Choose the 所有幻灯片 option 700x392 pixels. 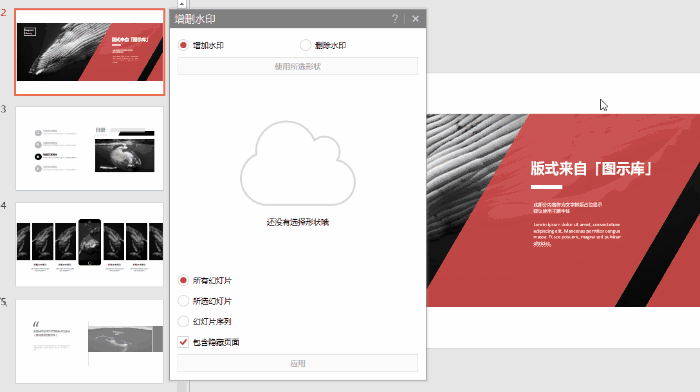[183, 280]
